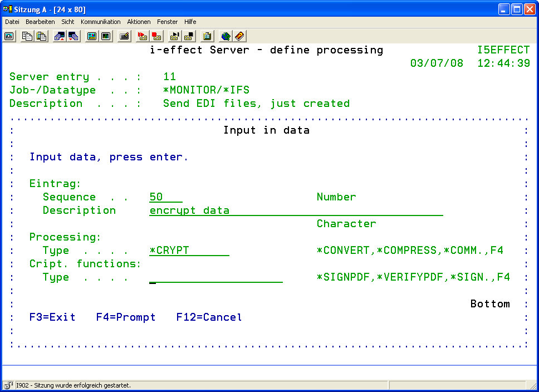Start macro recording with the red record icon

(x=143, y=36)
